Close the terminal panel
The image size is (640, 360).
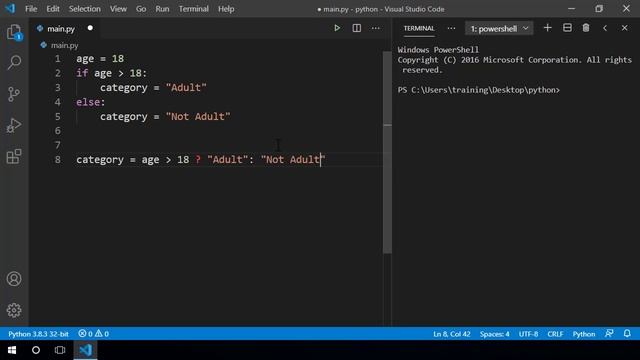[x=624, y=28]
